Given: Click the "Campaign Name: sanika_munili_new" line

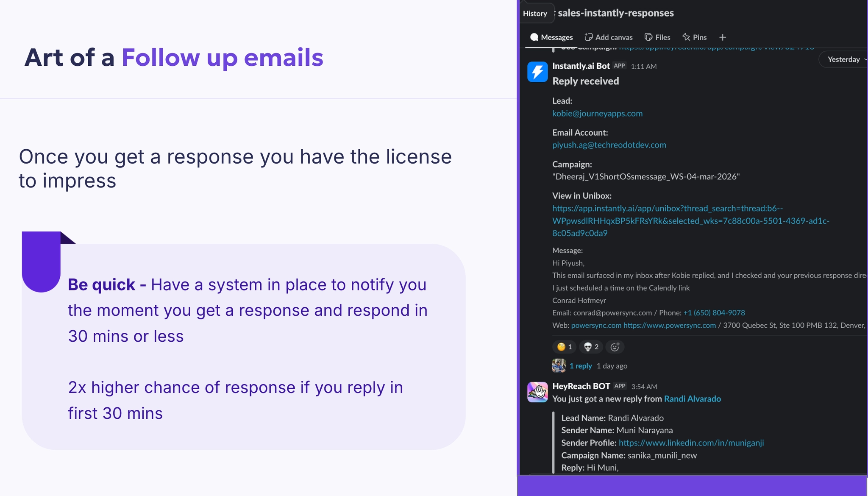Looking at the screenshot, I should click(x=629, y=455).
